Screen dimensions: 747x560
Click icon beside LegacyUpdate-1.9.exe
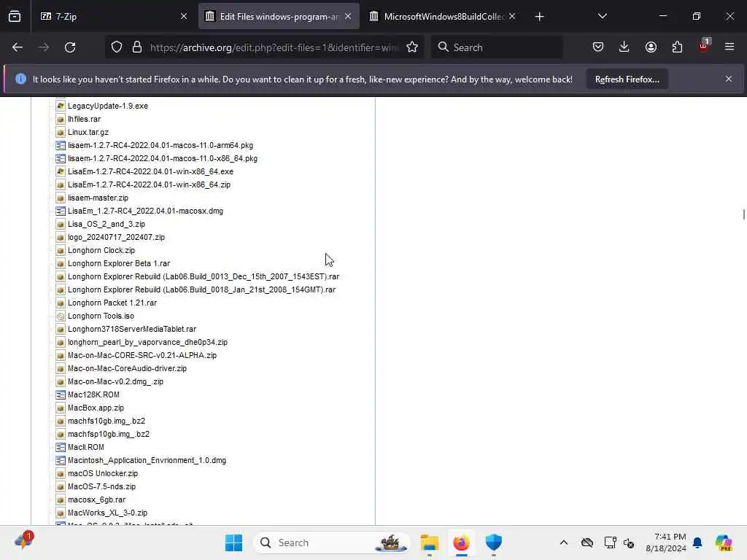click(x=61, y=106)
